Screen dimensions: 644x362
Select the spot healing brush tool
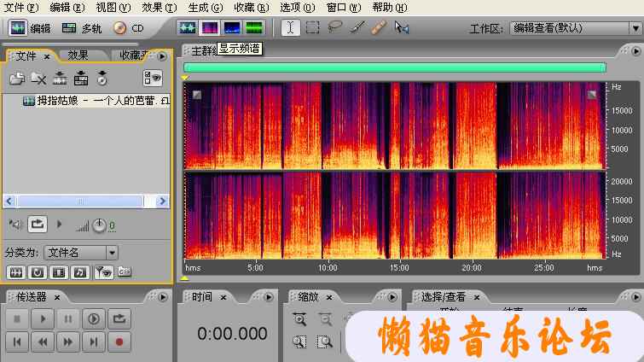tap(379, 27)
